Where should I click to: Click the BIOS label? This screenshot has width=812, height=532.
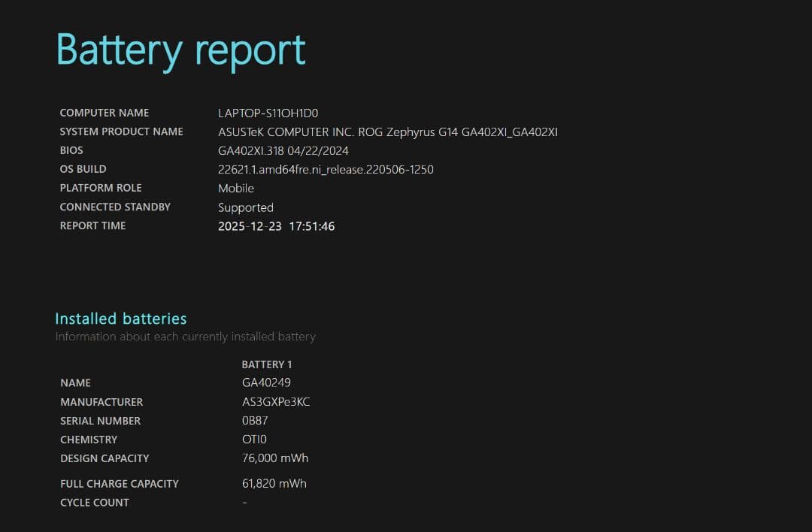(x=71, y=150)
